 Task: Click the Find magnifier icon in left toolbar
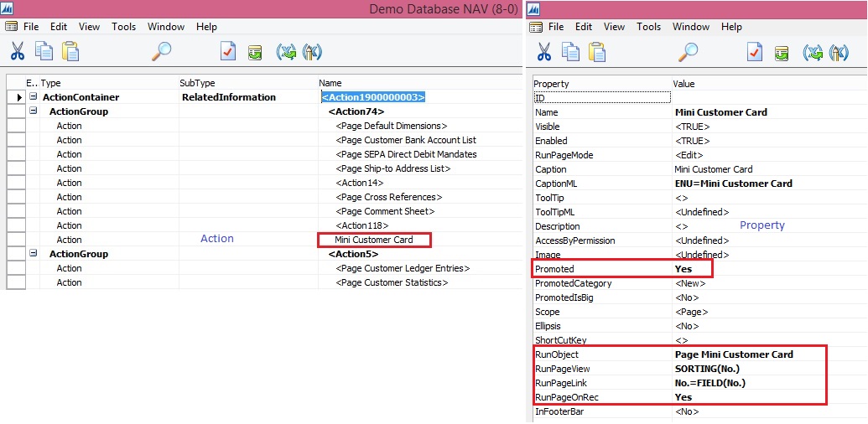tap(161, 51)
